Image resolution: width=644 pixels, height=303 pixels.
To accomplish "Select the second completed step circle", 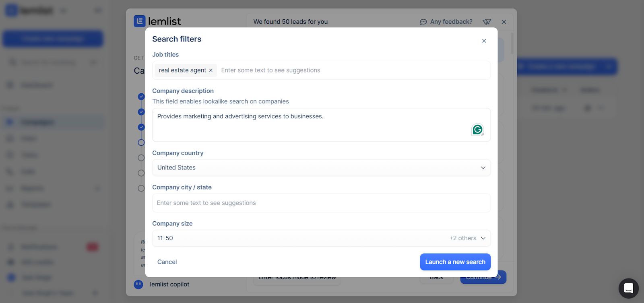I will 141,112.
